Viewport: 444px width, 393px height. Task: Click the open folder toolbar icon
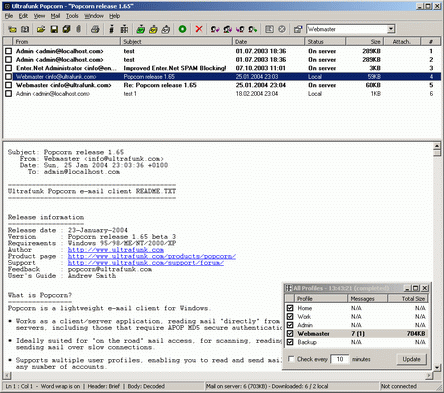coord(41,29)
